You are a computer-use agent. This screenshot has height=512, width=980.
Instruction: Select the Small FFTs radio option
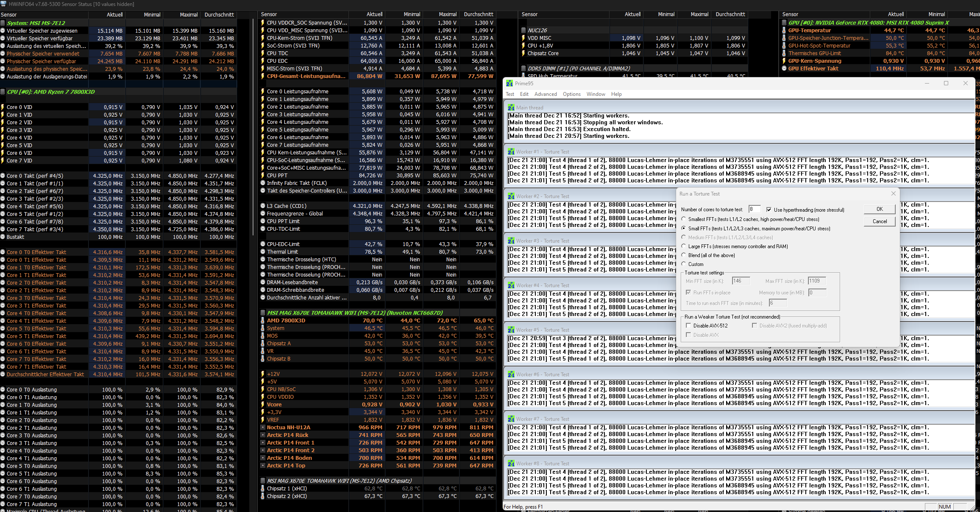(683, 228)
